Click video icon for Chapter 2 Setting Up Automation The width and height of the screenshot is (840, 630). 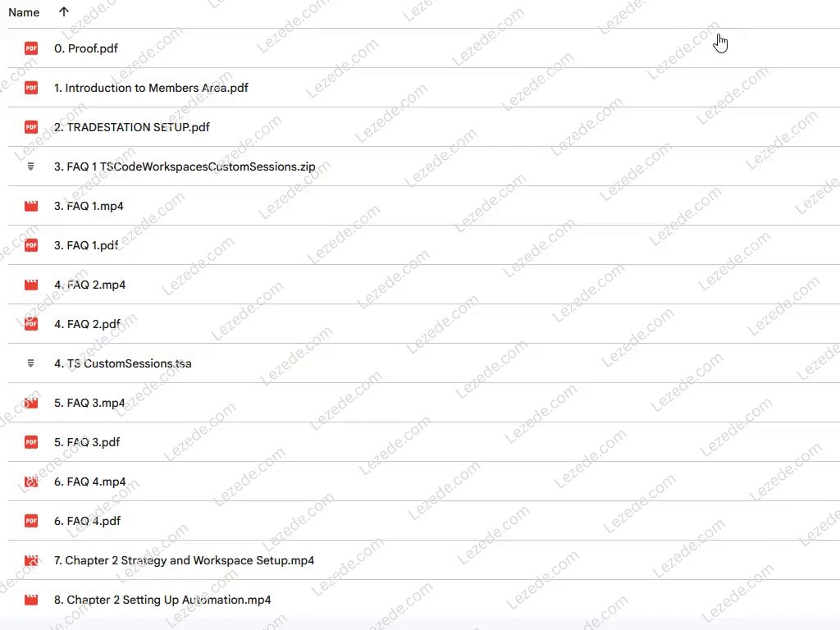(x=31, y=600)
